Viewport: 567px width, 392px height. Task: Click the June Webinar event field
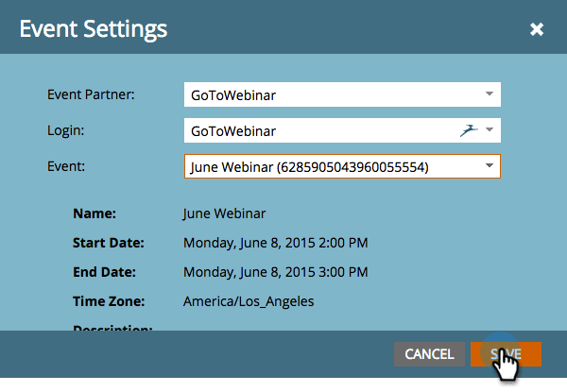tap(342, 166)
